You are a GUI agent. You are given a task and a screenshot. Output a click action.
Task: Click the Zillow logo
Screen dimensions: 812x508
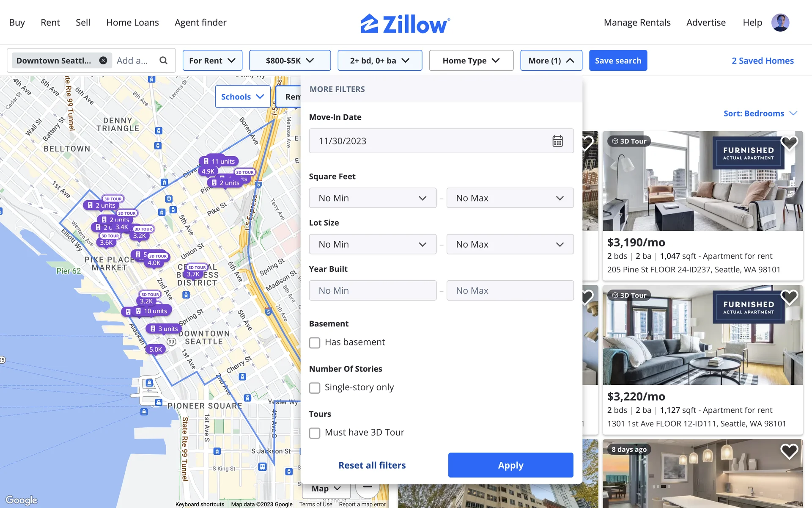405,23
